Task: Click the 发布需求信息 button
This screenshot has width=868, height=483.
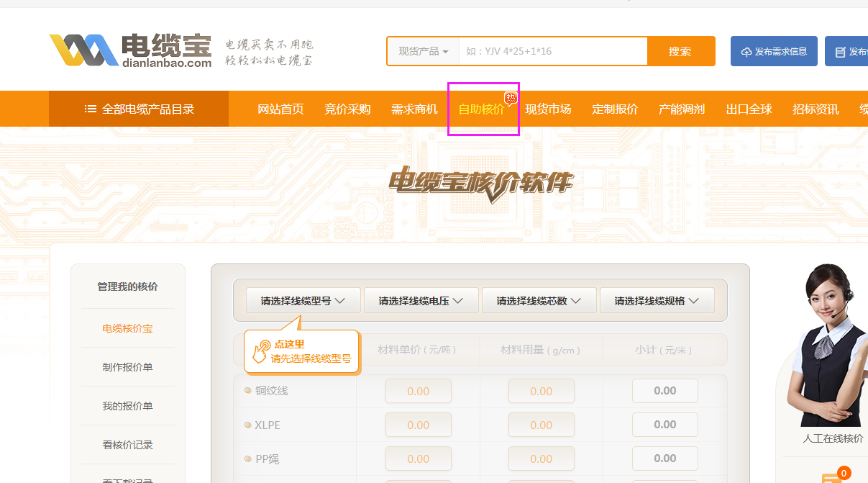Action: pyautogui.click(x=774, y=51)
